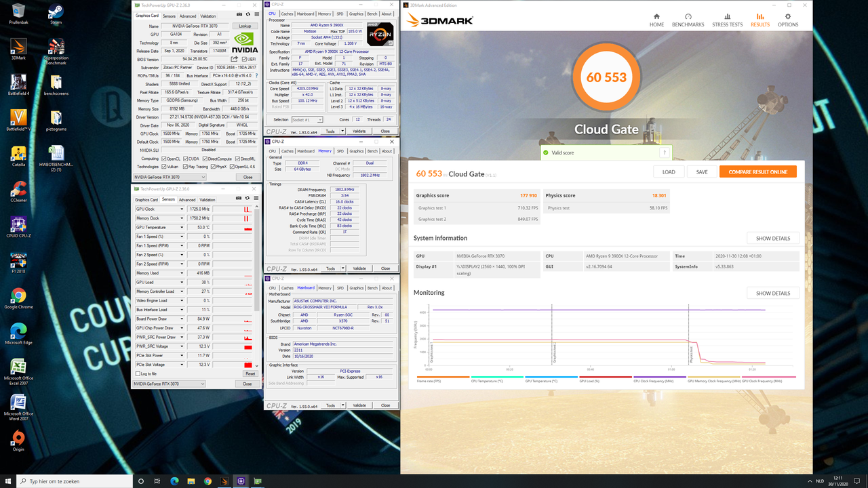The height and width of the screenshot is (488, 868).
Task: Click the Windows Start button
Action: coord(9,481)
